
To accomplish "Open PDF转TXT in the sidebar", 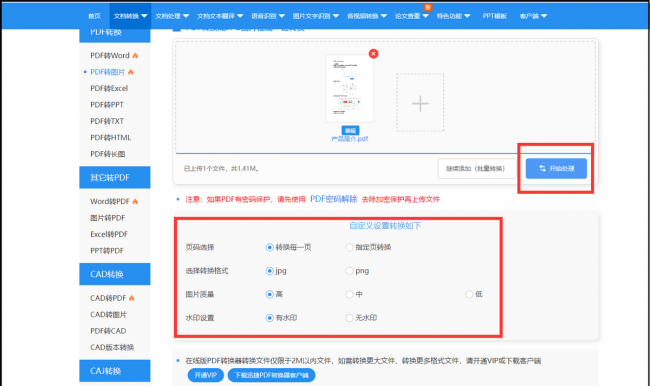I will [107, 121].
